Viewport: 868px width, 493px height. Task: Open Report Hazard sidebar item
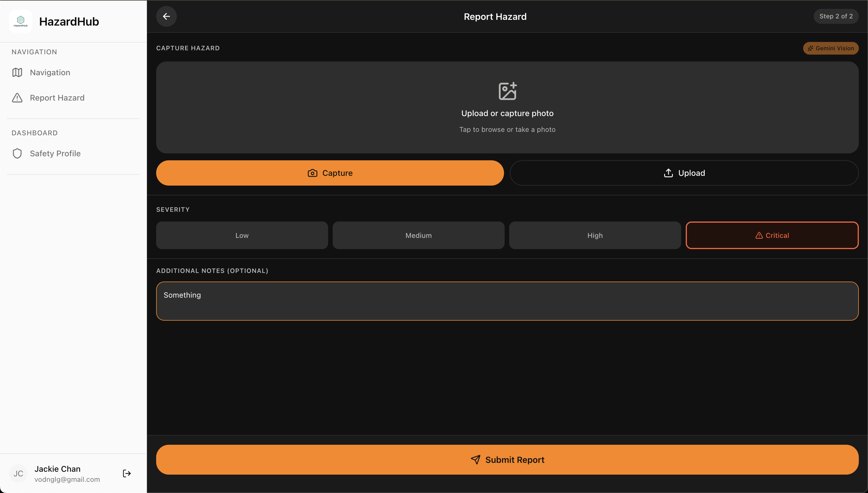point(57,98)
